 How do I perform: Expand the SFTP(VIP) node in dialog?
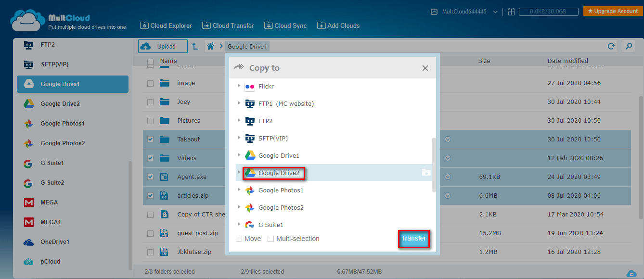239,138
